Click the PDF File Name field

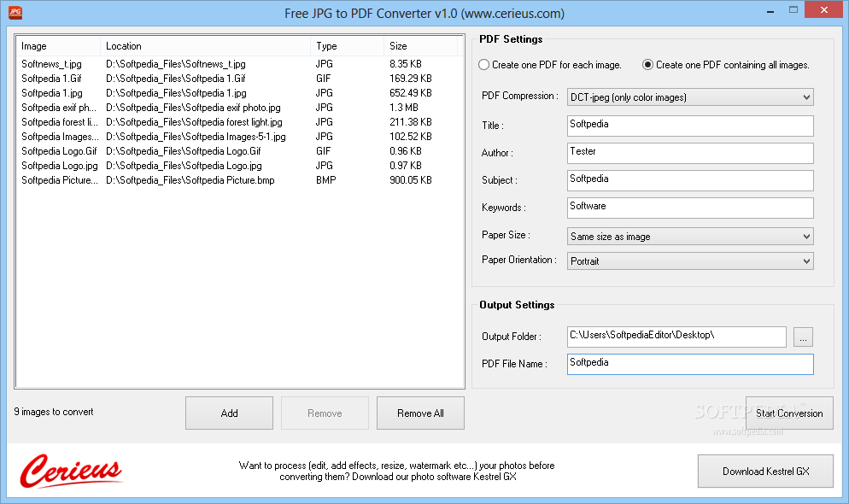[x=690, y=364]
